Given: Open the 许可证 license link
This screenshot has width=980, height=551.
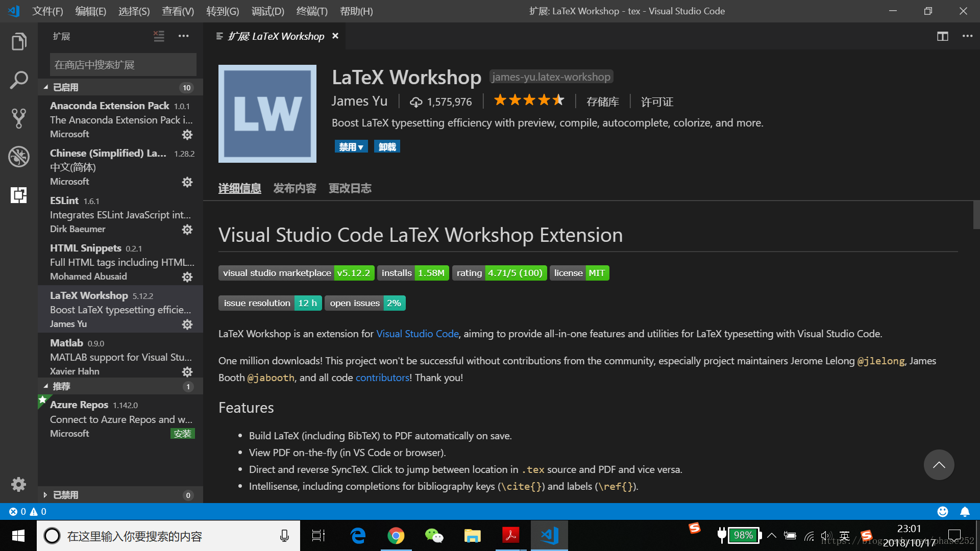Looking at the screenshot, I should click(x=657, y=102).
